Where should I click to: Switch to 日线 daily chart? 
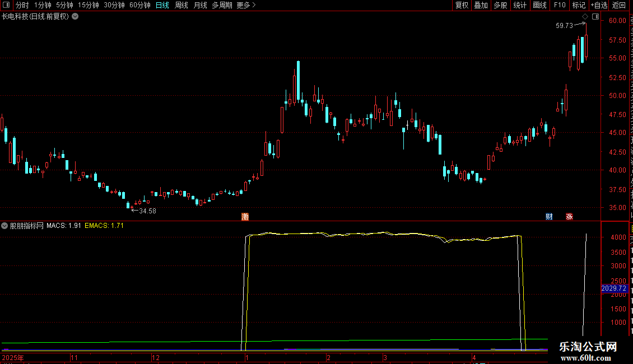pyautogui.click(x=162, y=5)
